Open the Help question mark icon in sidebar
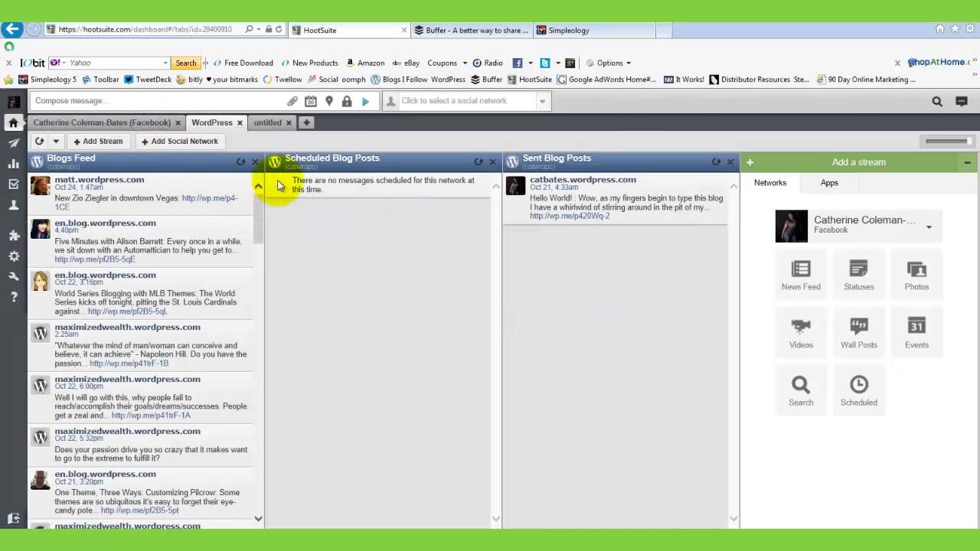The image size is (980, 551). click(13, 297)
